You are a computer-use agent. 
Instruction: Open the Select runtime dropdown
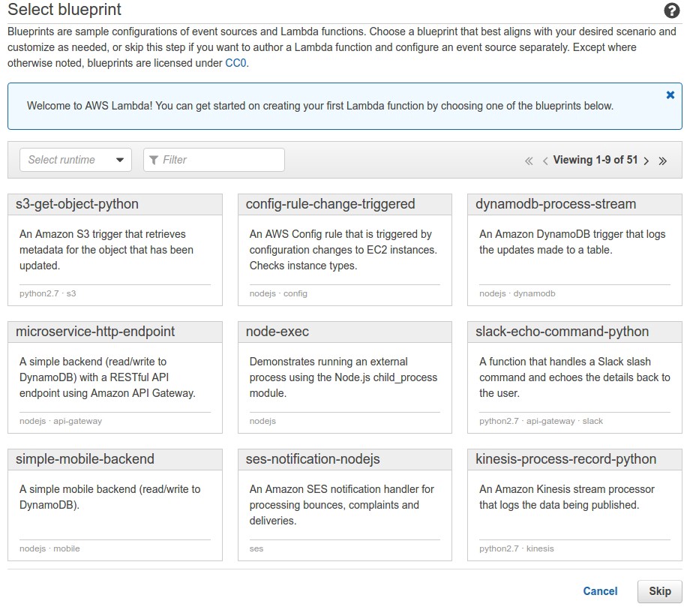pyautogui.click(x=75, y=160)
